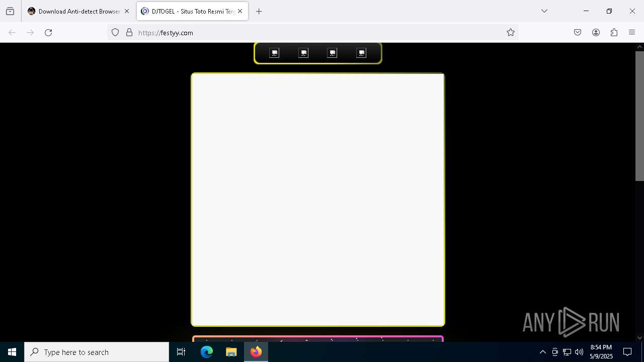The width and height of the screenshot is (644, 362).
Task: Open Firefox account menu
Action: pyautogui.click(x=596, y=32)
